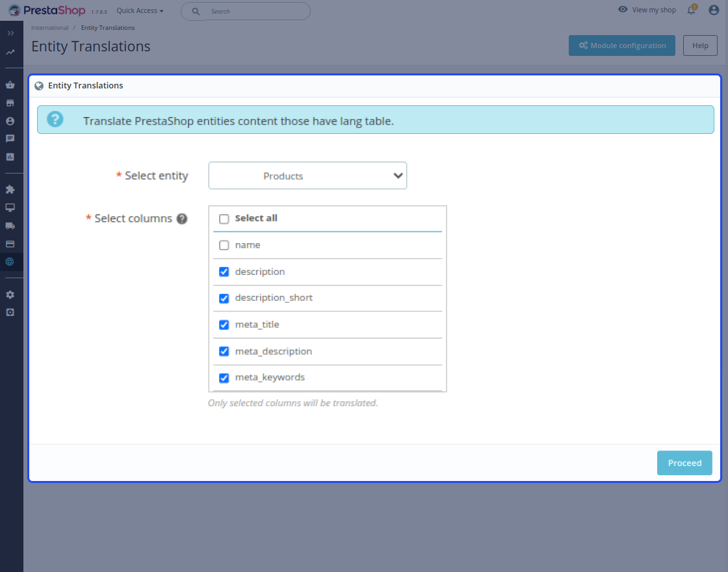The width and height of the screenshot is (728, 572).
Task: Check the name column checkbox
Action: click(224, 245)
